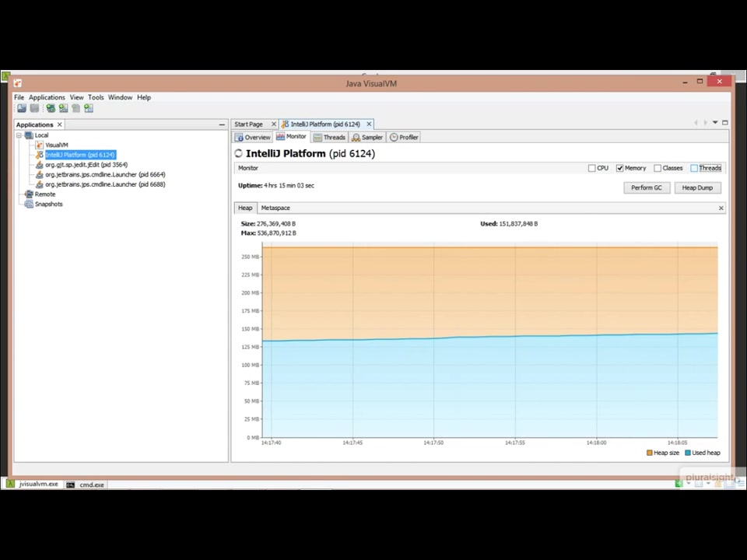Enable the CPU monitoring checkbox
Image resolution: width=747 pixels, height=560 pixels.
[592, 168]
